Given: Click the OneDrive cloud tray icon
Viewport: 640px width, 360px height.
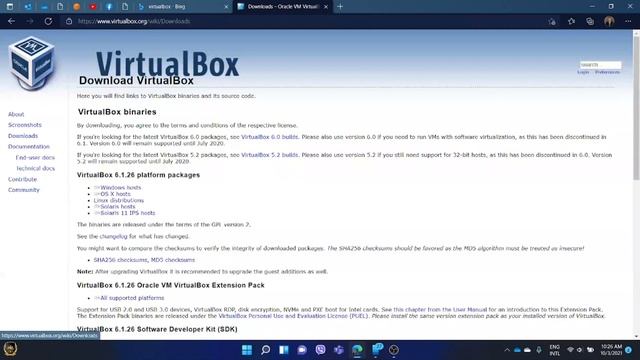Looking at the screenshot, I should click(517, 350).
